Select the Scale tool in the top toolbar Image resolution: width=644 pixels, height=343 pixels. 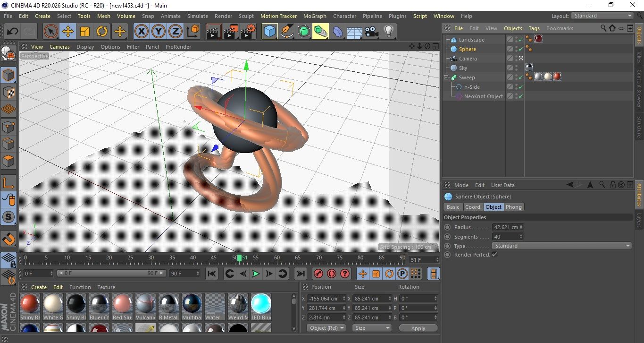[x=85, y=32]
